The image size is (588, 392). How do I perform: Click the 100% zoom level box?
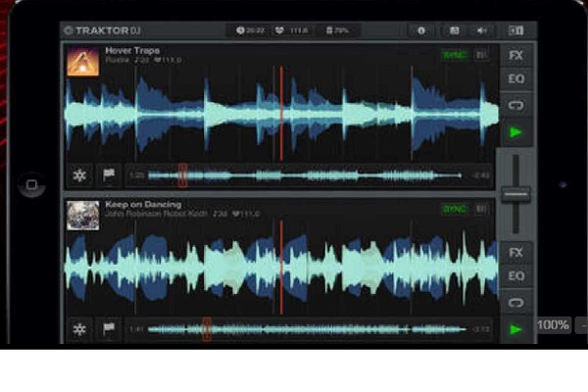tap(553, 324)
